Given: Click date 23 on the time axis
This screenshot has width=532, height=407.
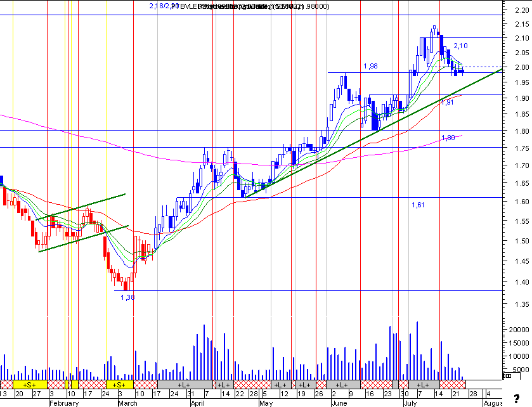Looking at the screenshot, I should (387, 394).
